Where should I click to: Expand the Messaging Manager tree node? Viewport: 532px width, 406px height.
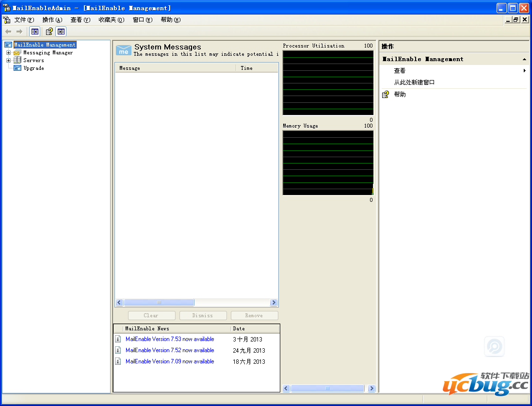8,52
